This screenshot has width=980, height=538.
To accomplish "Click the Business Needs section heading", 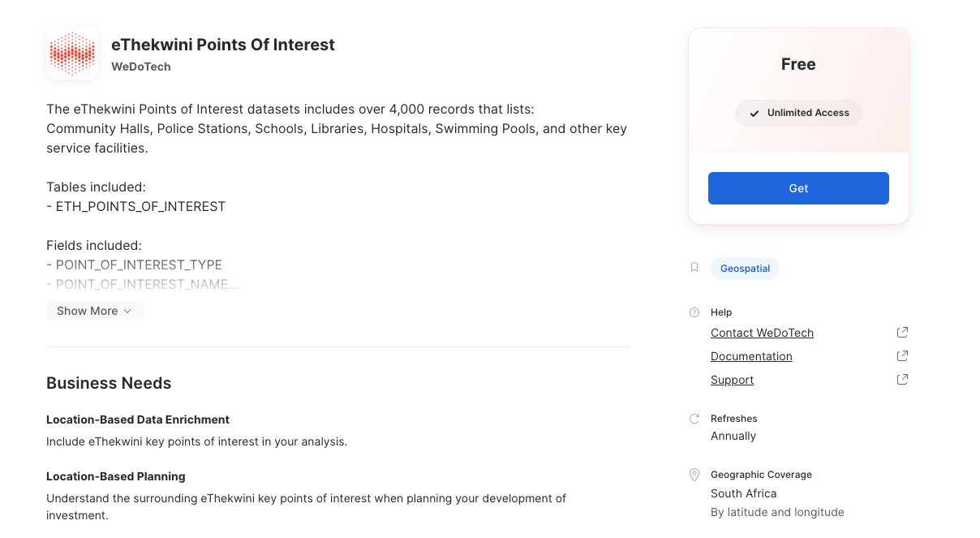I will tap(109, 383).
